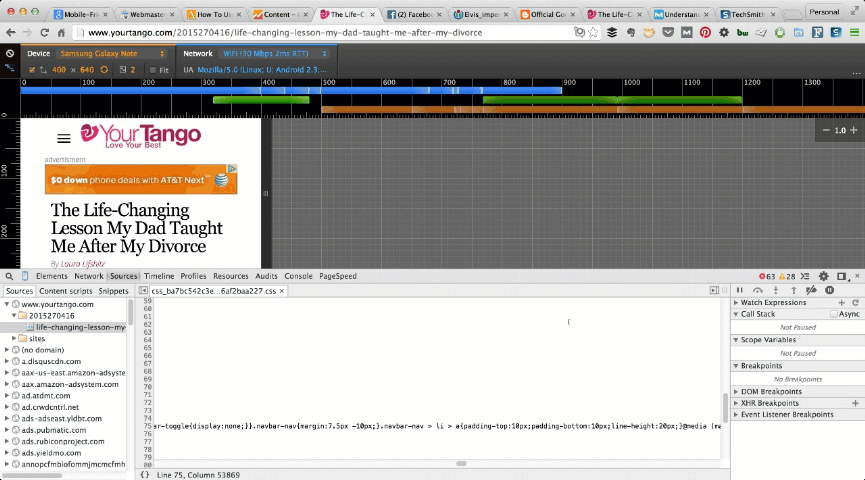Open DevTools settings gear

point(823,276)
